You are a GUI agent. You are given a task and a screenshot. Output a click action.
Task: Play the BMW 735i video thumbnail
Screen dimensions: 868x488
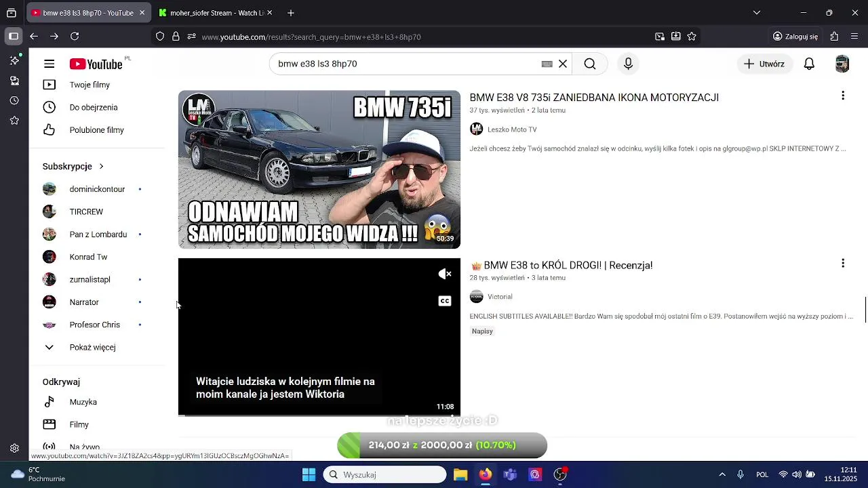[x=319, y=169]
